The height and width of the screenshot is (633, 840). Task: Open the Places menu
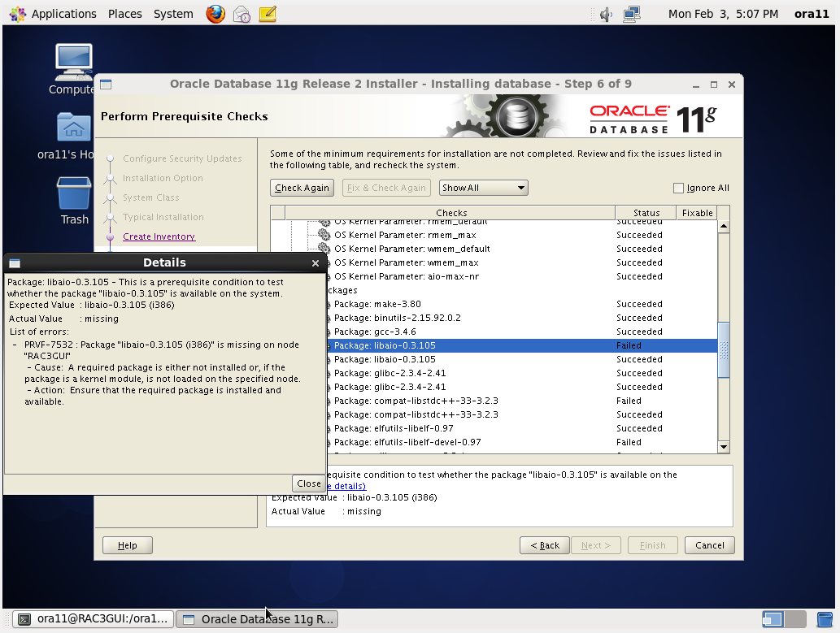pyautogui.click(x=125, y=14)
